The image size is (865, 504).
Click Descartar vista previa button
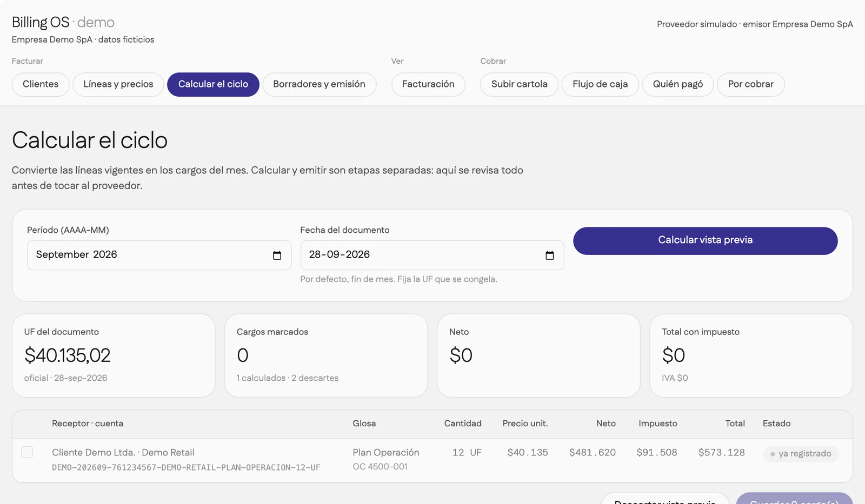coord(665,499)
